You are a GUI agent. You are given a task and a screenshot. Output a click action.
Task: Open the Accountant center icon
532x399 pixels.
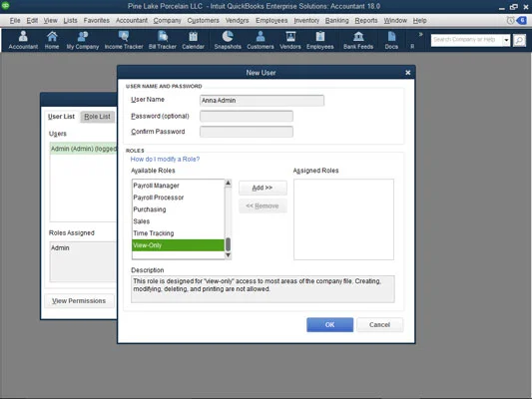[x=23, y=40]
